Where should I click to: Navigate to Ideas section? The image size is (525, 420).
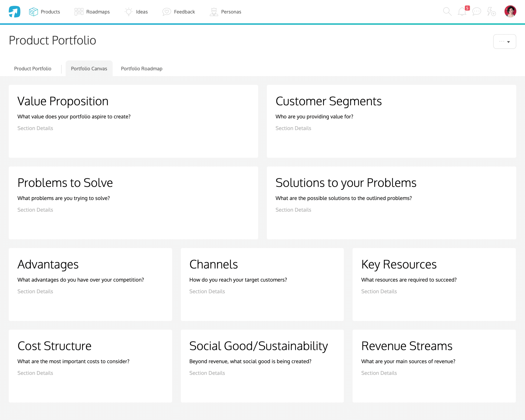(x=142, y=11)
